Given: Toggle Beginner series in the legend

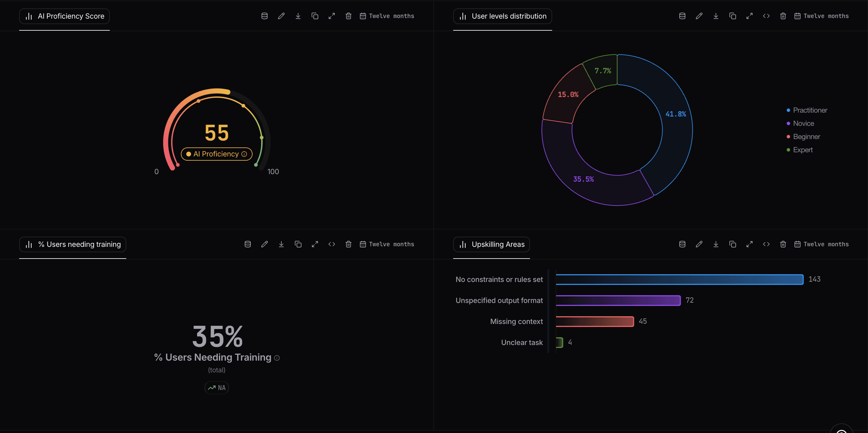Looking at the screenshot, I should pyautogui.click(x=803, y=137).
